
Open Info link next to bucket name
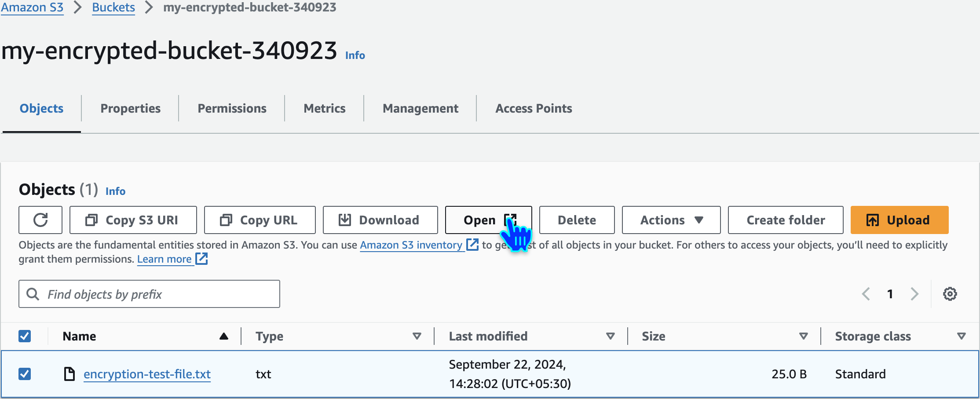click(355, 55)
